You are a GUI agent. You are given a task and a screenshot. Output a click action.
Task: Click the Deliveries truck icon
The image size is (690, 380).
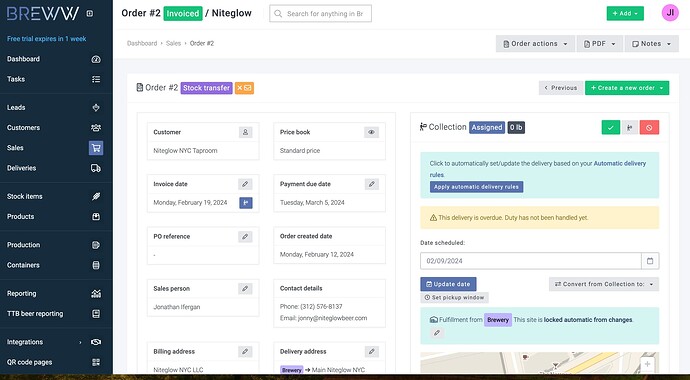(96, 168)
